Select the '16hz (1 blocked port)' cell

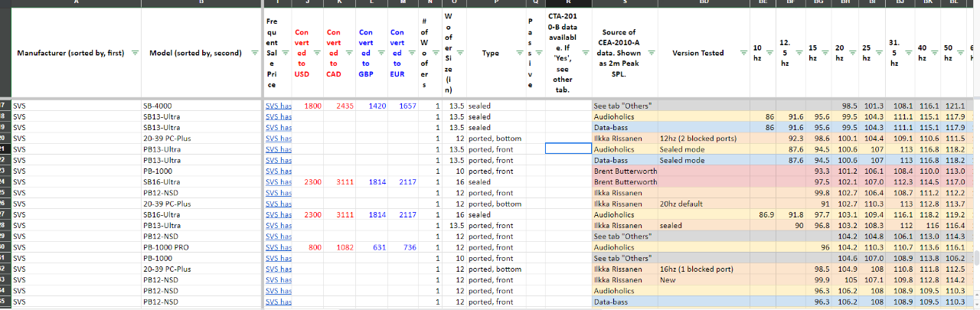pos(704,269)
